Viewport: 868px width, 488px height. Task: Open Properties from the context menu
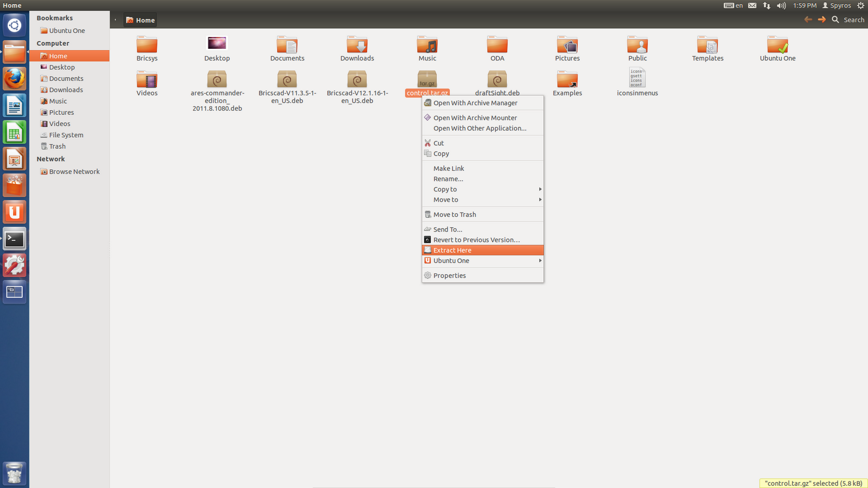(x=483, y=275)
